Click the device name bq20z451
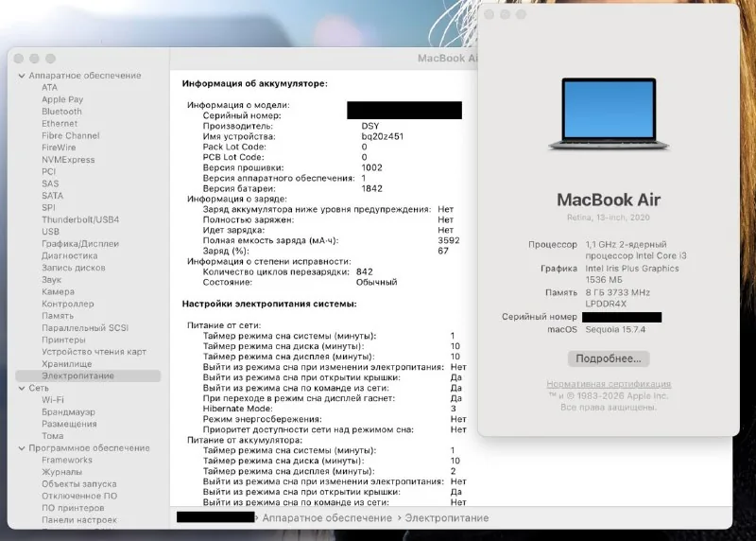 coord(383,136)
